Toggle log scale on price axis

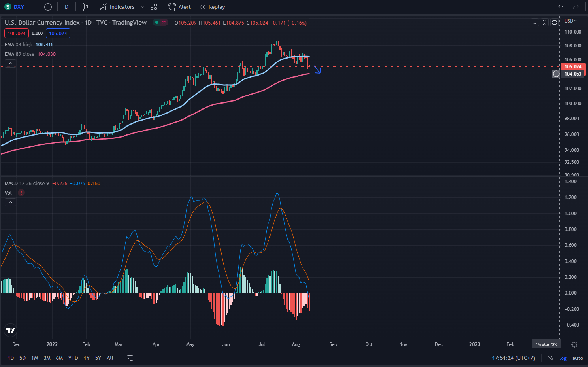563,358
